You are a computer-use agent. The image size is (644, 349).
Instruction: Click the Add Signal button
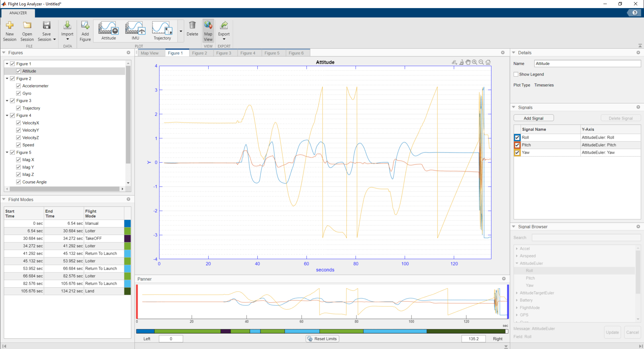[533, 118]
